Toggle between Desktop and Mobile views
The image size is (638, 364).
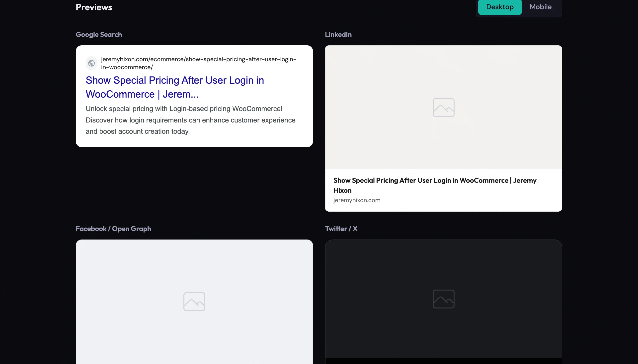coord(540,7)
